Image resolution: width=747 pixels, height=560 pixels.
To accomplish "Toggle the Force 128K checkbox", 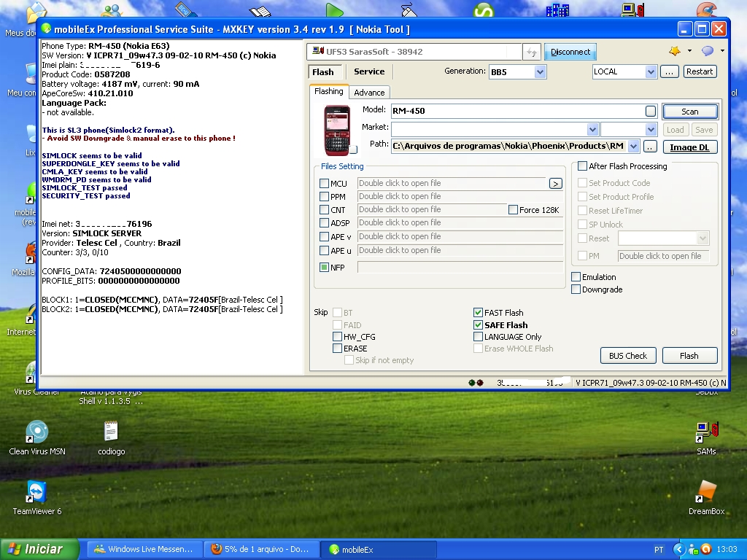I will (x=513, y=210).
